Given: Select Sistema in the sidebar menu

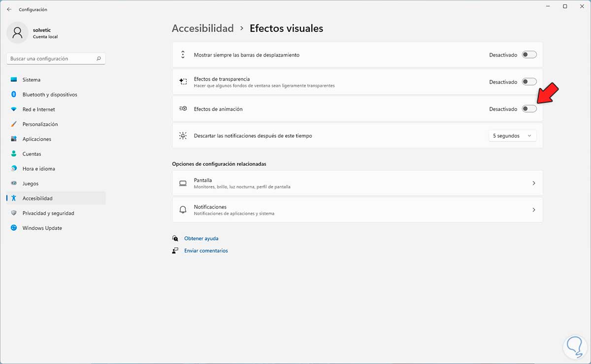Looking at the screenshot, I should point(32,80).
